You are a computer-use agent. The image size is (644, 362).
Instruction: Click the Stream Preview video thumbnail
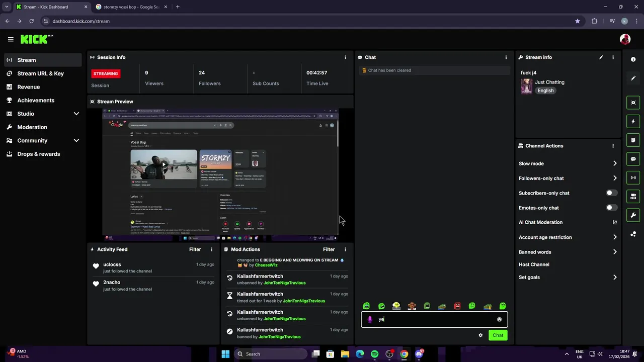(220, 175)
